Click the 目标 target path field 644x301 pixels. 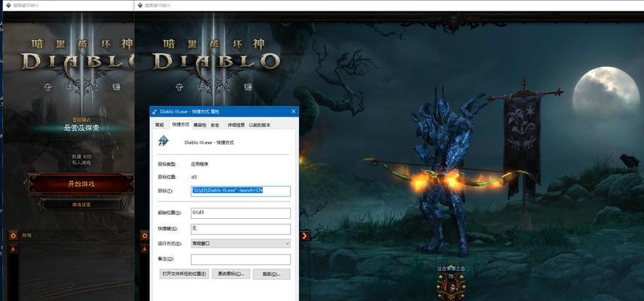click(241, 190)
